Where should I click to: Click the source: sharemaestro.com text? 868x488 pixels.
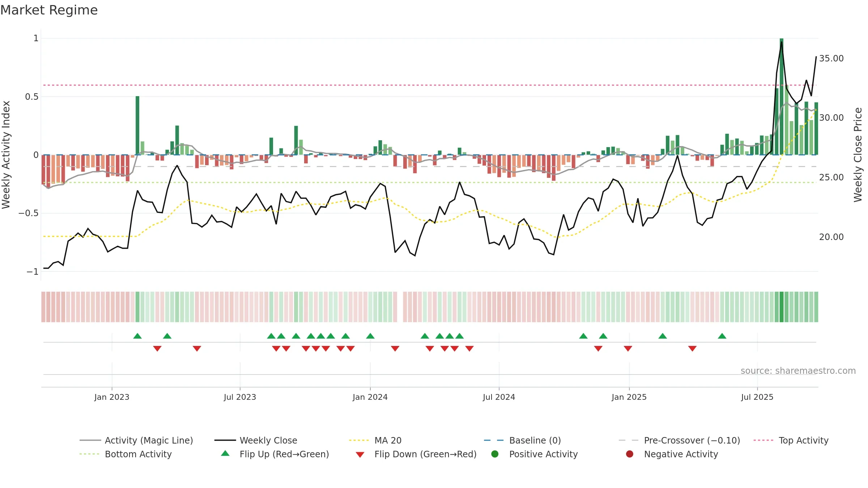coord(798,371)
